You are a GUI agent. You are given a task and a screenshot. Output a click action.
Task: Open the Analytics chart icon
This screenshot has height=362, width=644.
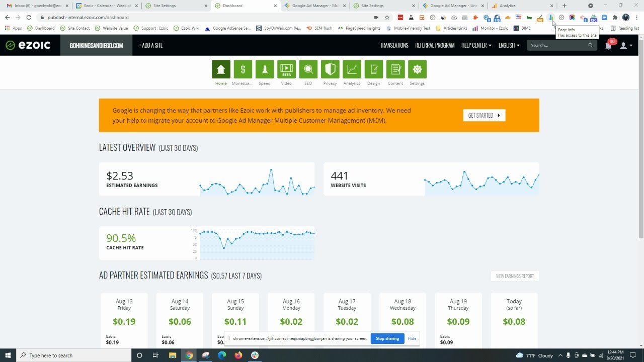352,69
